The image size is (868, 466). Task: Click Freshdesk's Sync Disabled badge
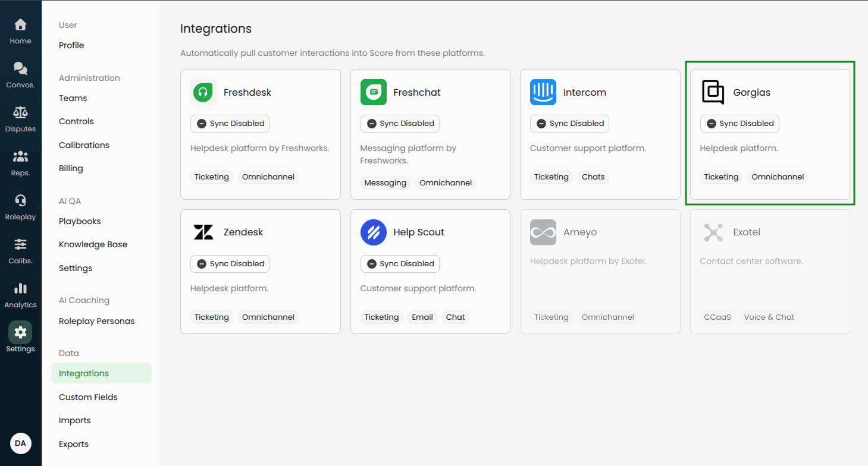[x=230, y=124]
